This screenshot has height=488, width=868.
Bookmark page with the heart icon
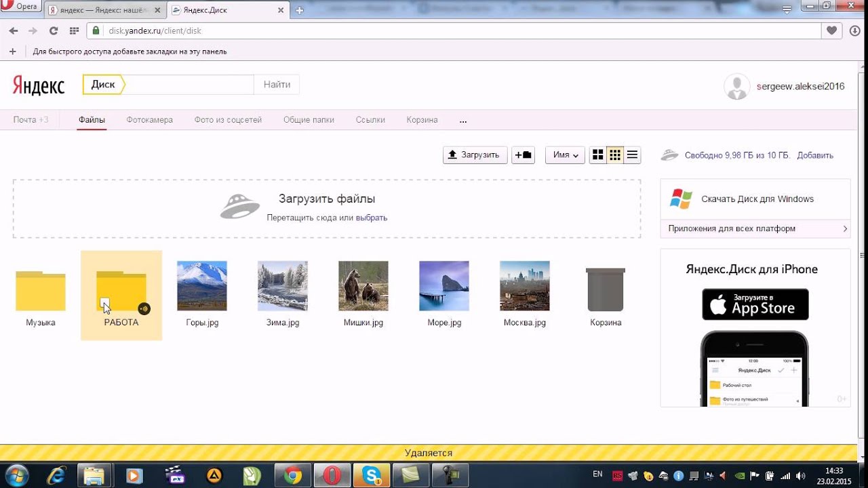coord(831,31)
